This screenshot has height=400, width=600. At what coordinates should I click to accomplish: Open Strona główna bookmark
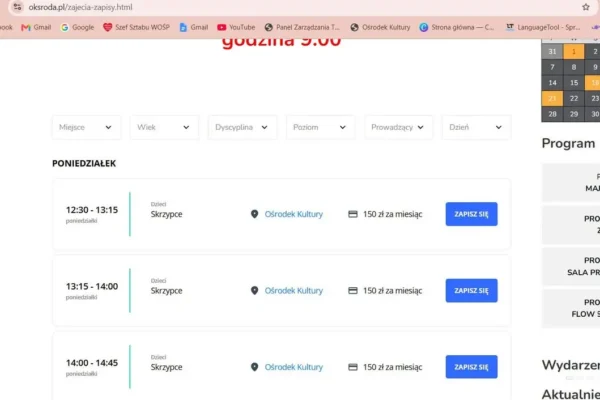point(457,27)
